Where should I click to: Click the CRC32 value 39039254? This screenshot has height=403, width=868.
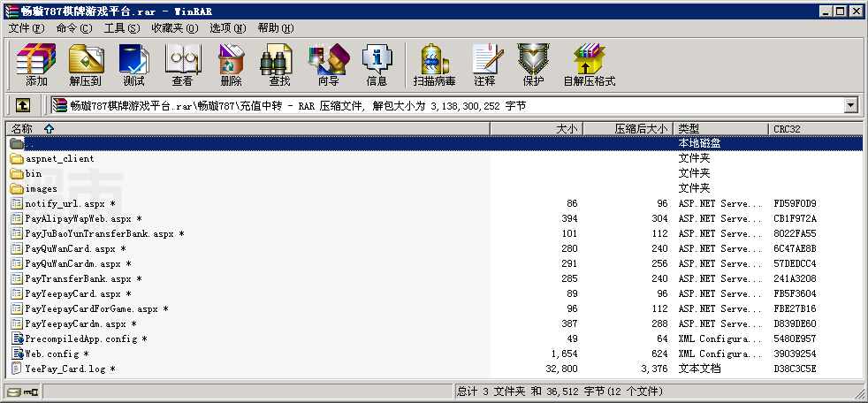[x=795, y=354]
